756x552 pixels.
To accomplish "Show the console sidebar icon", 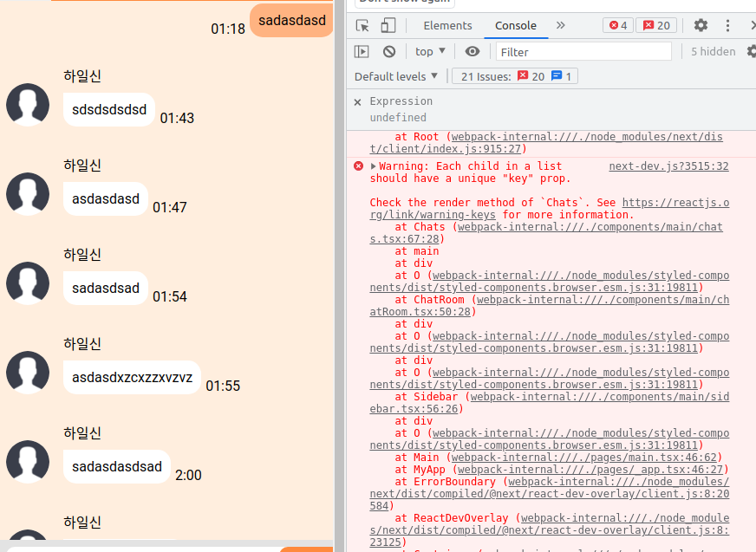I will tap(362, 51).
